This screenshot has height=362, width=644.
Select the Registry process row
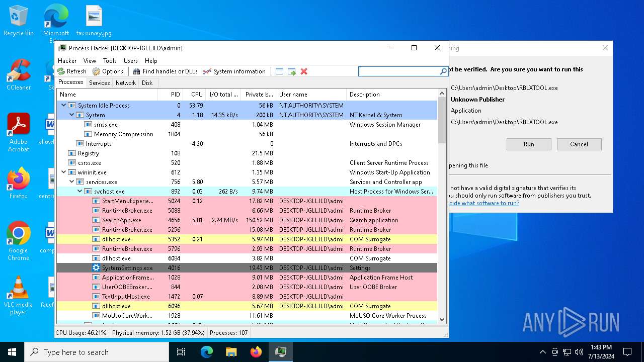tap(247, 153)
